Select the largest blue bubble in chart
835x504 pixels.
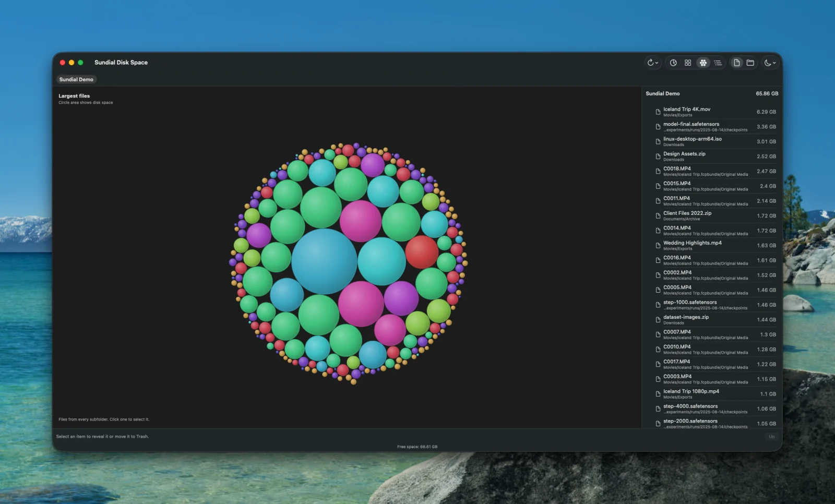(x=324, y=261)
